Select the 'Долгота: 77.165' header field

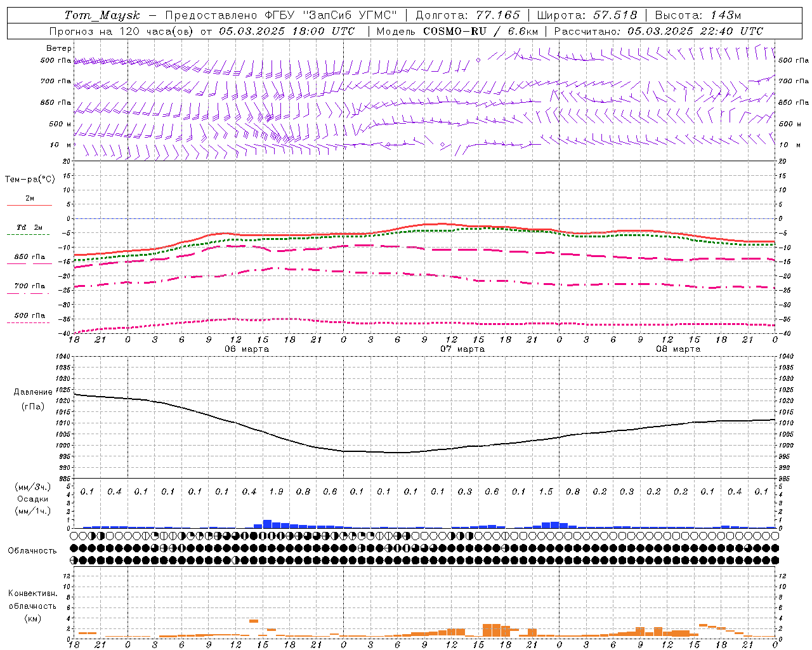(468, 15)
